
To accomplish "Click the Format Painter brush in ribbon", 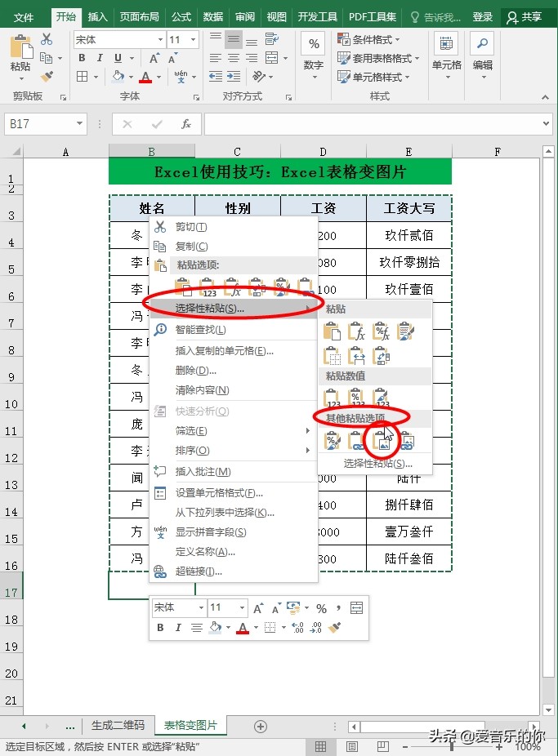I will pos(47,77).
